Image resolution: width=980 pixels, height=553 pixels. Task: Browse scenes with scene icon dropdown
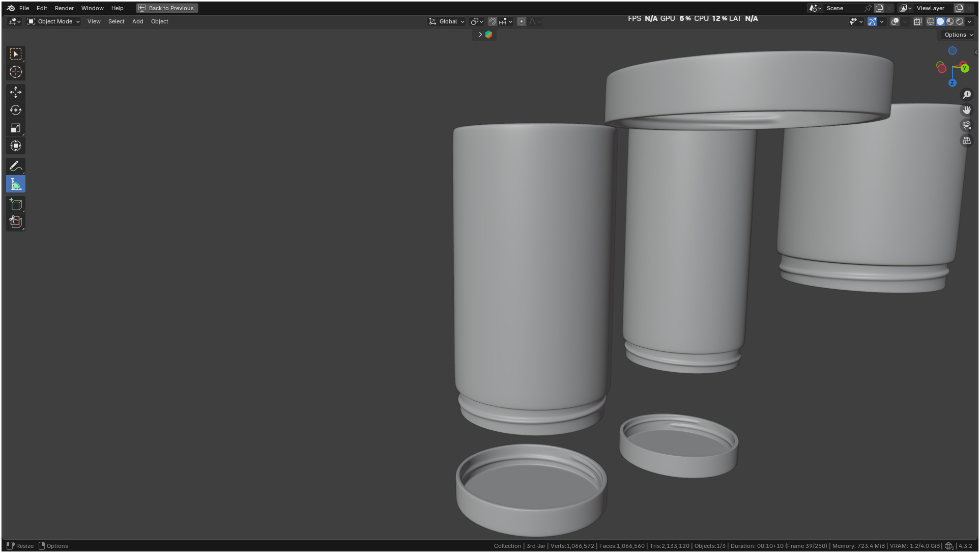(x=816, y=8)
